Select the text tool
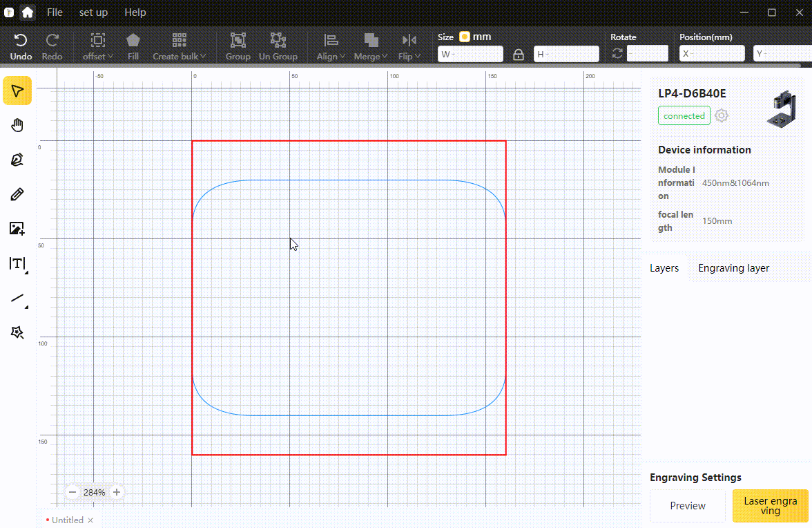Image resolution: width=812 pixels, height=528 pixels. point(17,263)
